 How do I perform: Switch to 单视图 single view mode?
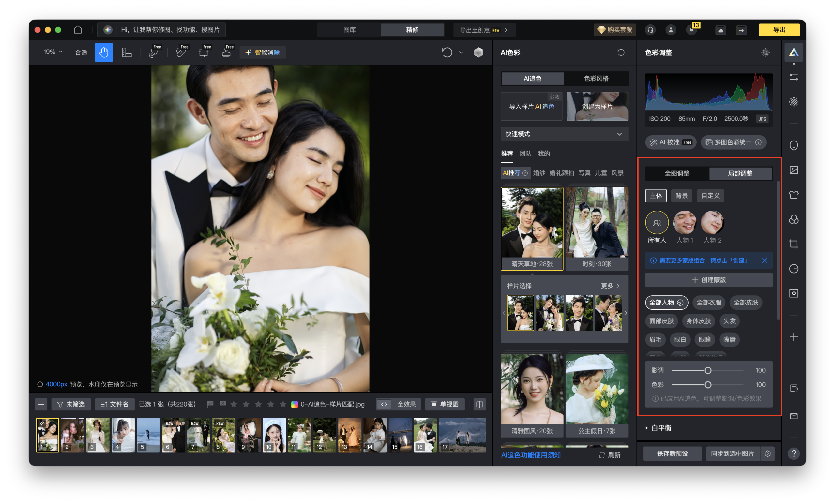click(x=444, y=404)
